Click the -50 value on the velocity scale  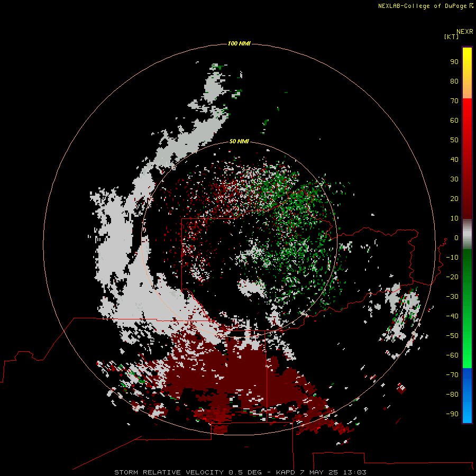click(452, 336)
